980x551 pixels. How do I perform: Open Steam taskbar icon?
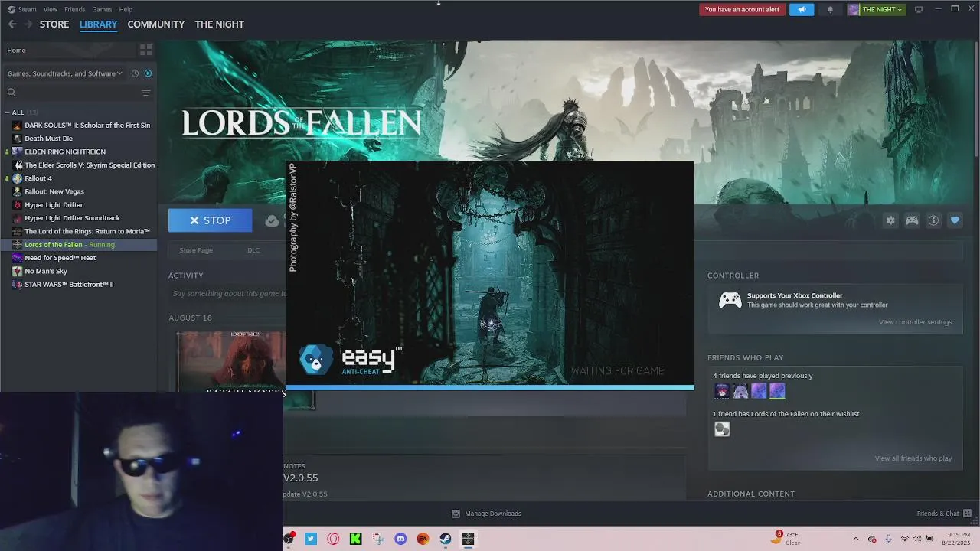coord(446,539)
